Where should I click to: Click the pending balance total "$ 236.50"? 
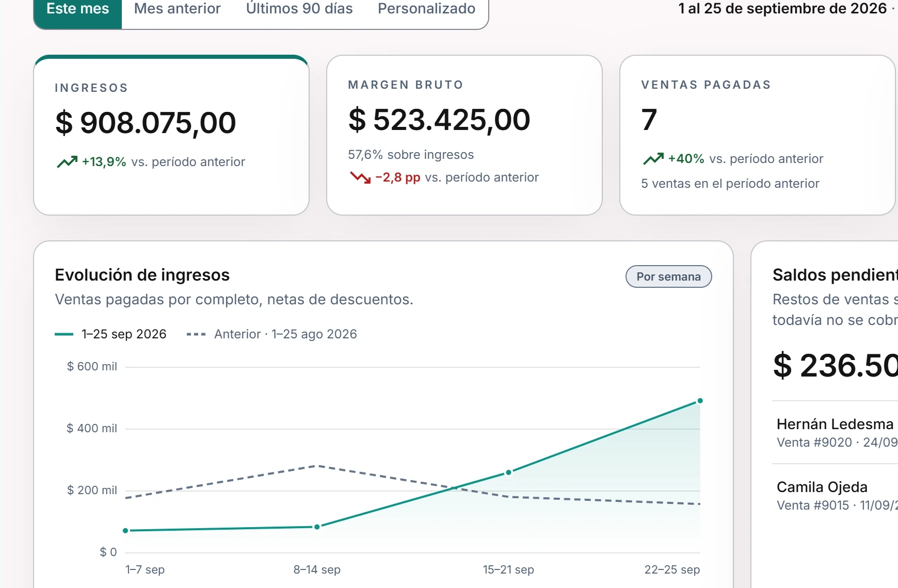coord(836,366)
